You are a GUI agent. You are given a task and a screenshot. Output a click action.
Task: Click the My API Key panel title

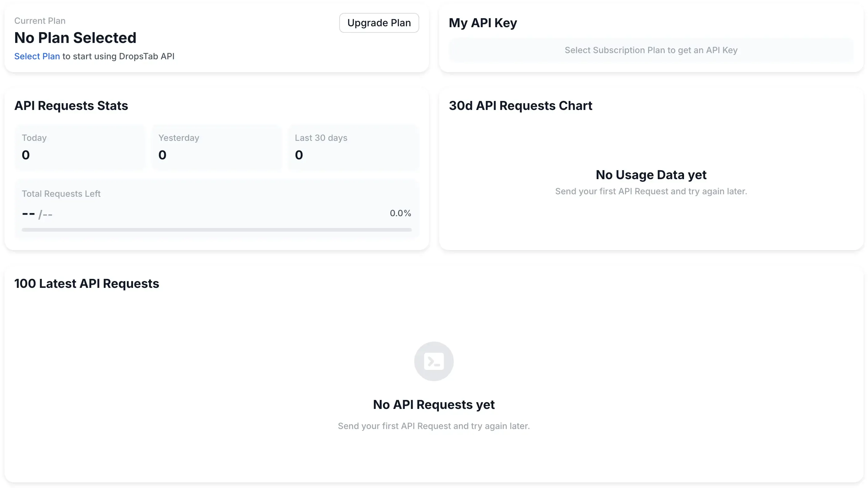(483, 23)
